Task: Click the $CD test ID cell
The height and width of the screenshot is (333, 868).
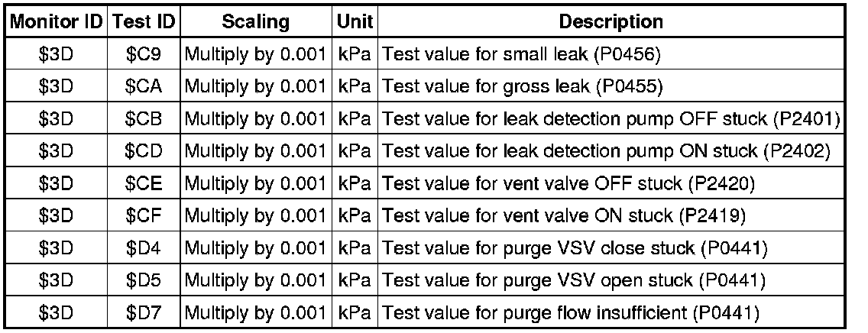Action: (144, 151)
